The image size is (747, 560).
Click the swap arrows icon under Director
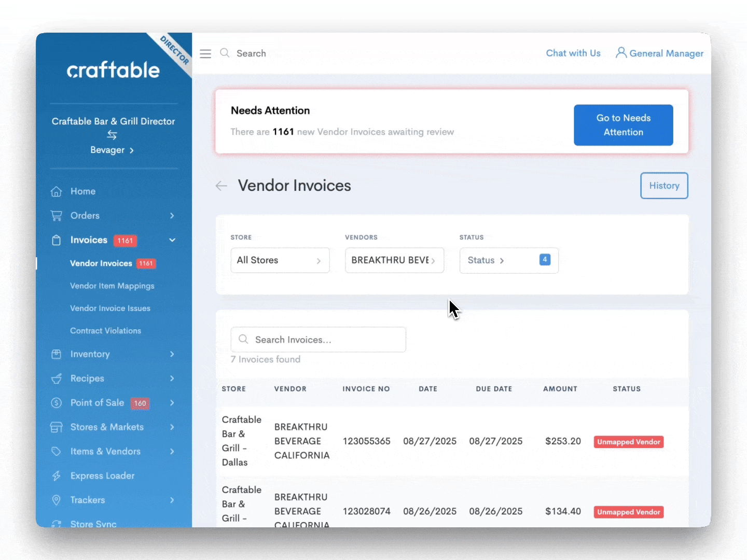(112, 135)
